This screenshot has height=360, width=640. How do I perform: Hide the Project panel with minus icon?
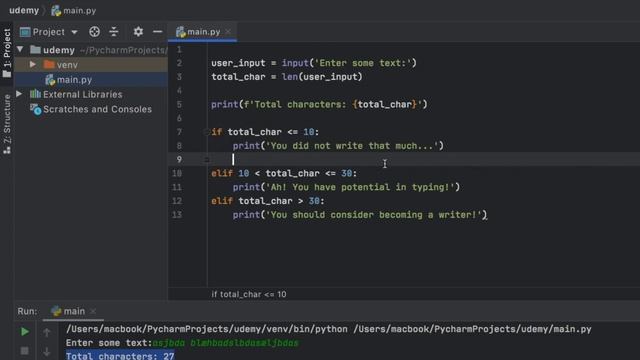(157, 32)
